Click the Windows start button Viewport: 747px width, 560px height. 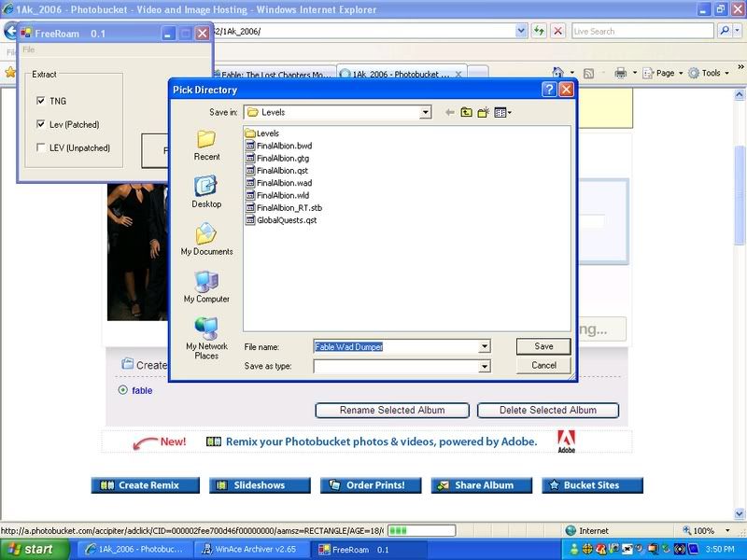point(33,550)
